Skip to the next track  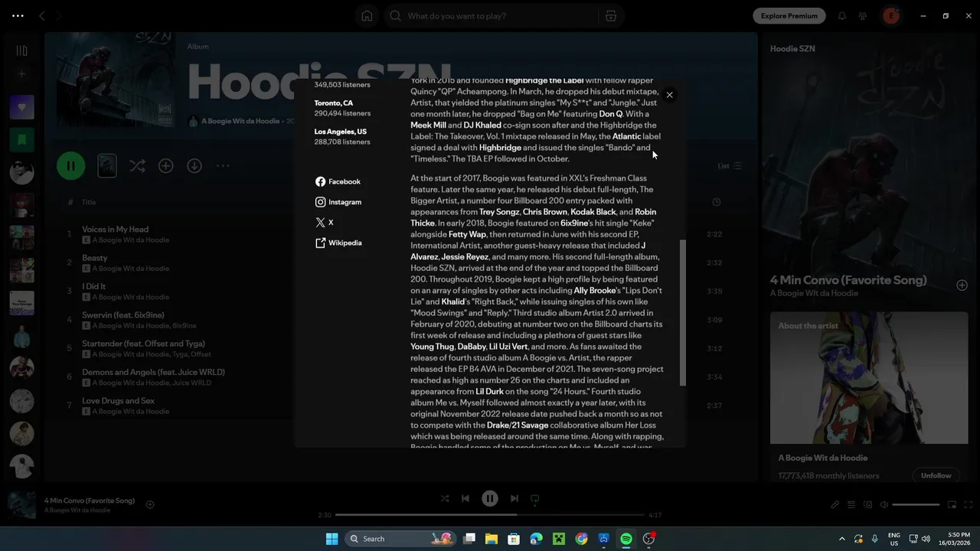coord(514,498)
